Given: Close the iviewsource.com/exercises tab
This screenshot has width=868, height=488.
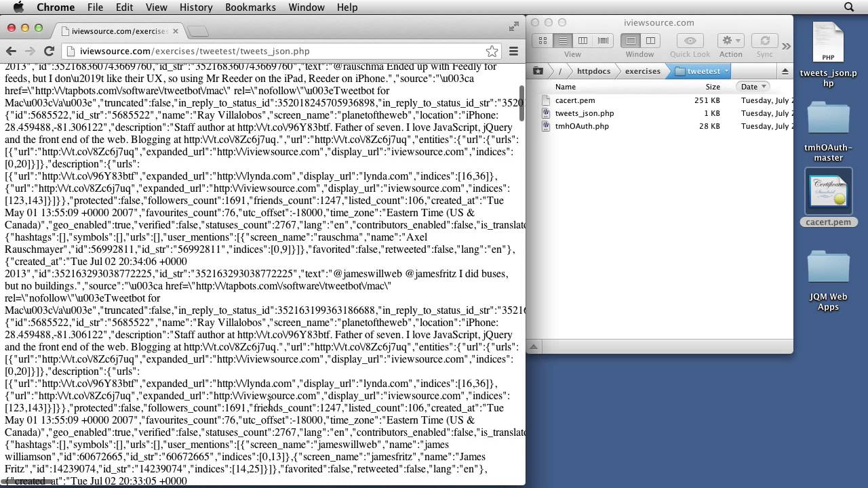Looking at the screenshot, I should coord(176,31).
